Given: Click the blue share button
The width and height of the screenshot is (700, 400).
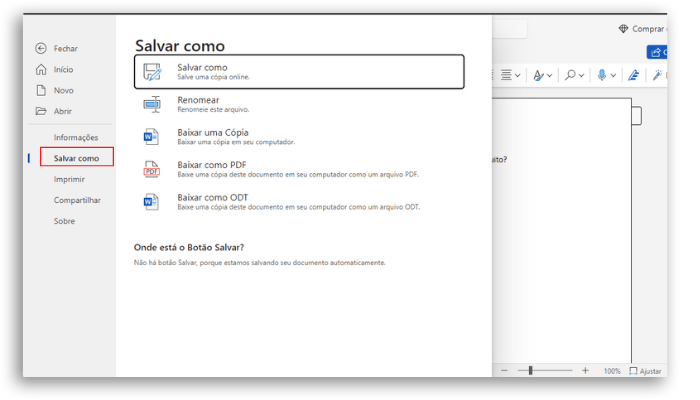Looking at the screenshot, I should (x=657, y=52).
